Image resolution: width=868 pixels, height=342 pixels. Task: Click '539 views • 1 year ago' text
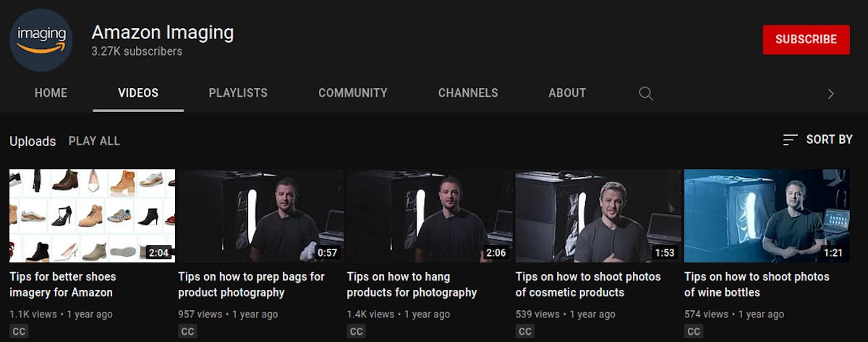566,315
